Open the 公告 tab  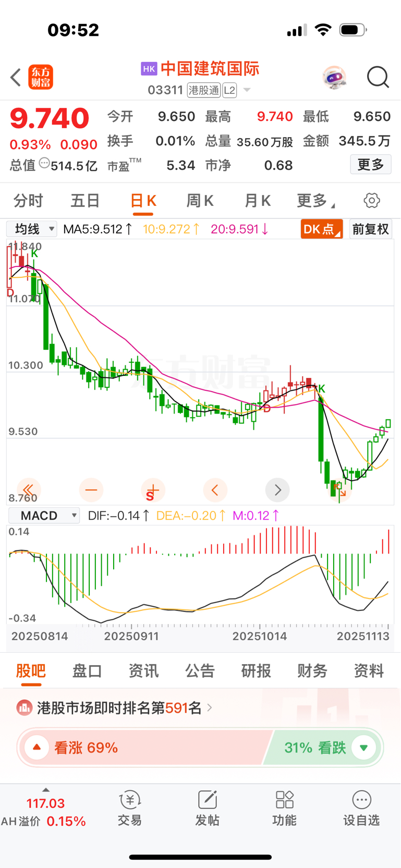200,670
